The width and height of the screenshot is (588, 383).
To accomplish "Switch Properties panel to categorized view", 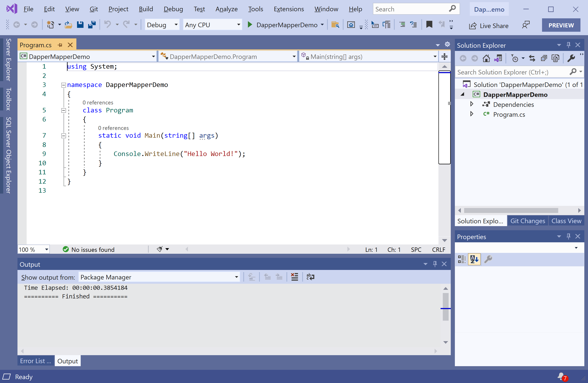I will (x=462, y=259).
